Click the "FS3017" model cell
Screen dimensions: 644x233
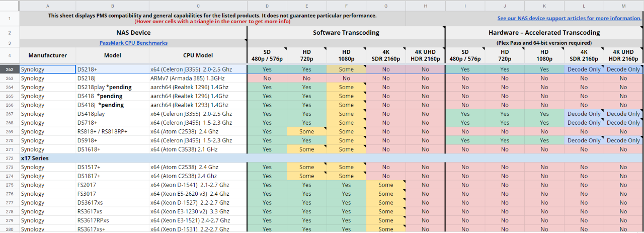click(x=112, y=194)
